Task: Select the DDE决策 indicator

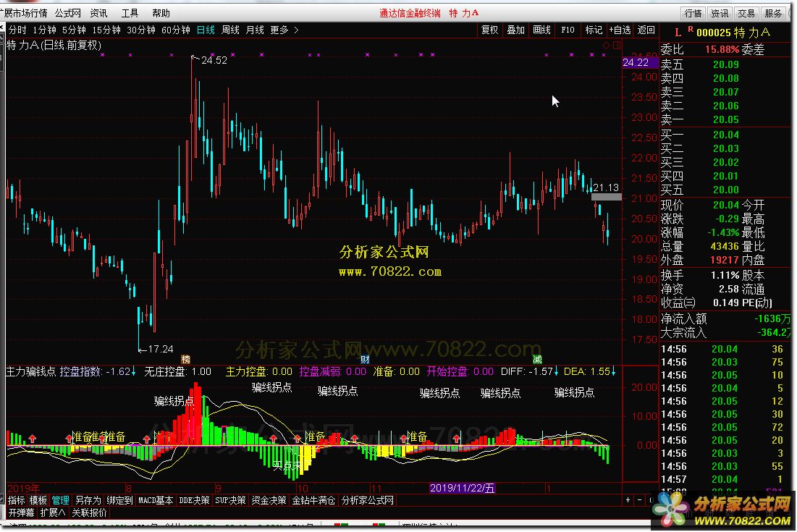Action: pyautogui.click(x=194, y=500)
